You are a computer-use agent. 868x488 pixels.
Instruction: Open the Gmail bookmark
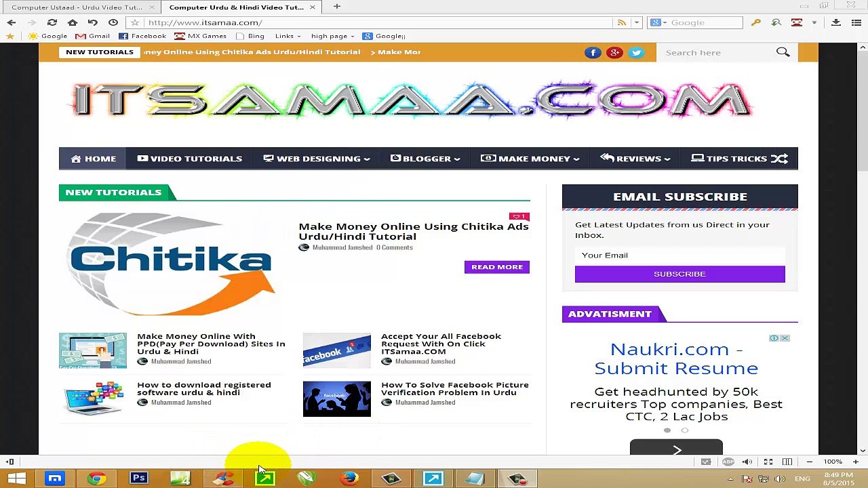tap(92, 36)
